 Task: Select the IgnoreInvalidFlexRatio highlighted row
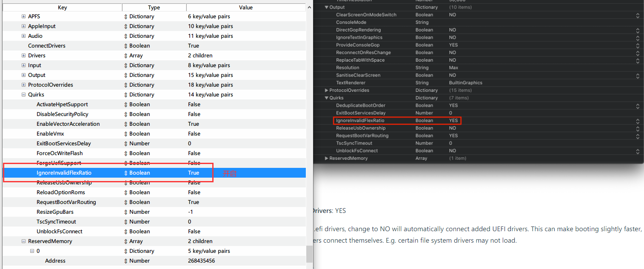click(64, 173)
